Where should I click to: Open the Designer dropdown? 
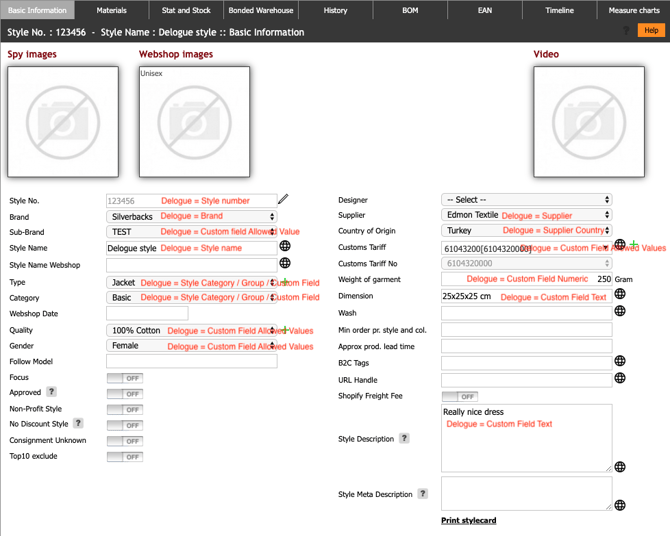point(526,200)
